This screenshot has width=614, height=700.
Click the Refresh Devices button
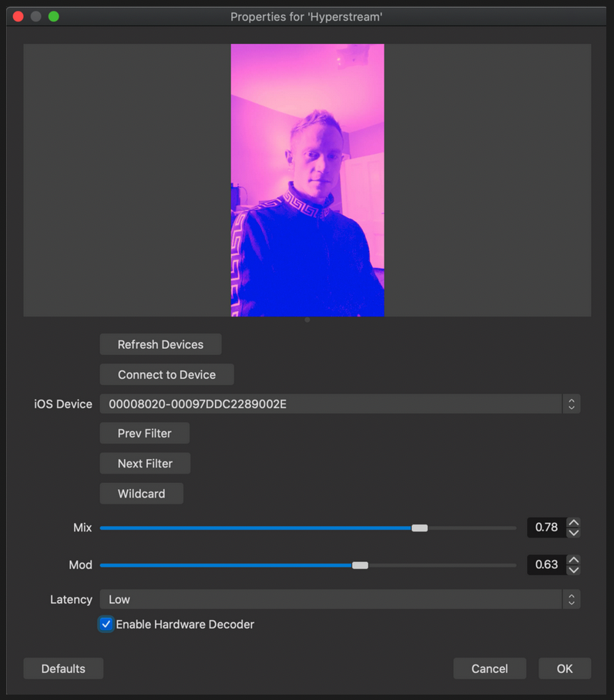[160, 344]
